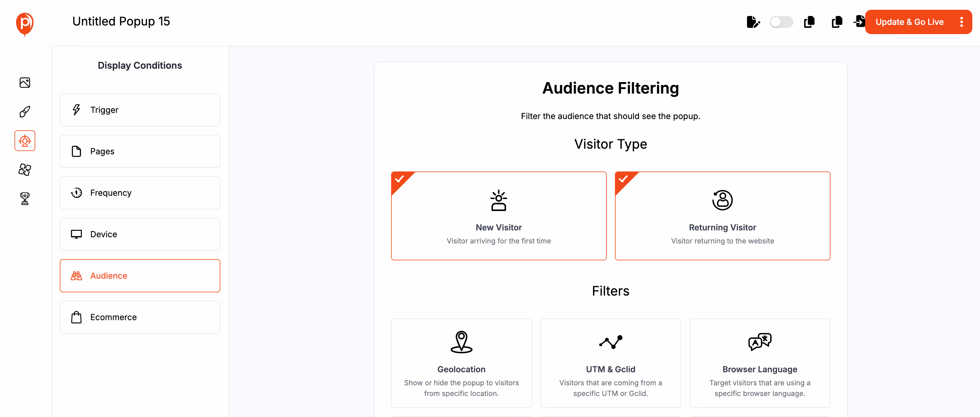
Task: Select the Device display condition
Action: [140, 234]
